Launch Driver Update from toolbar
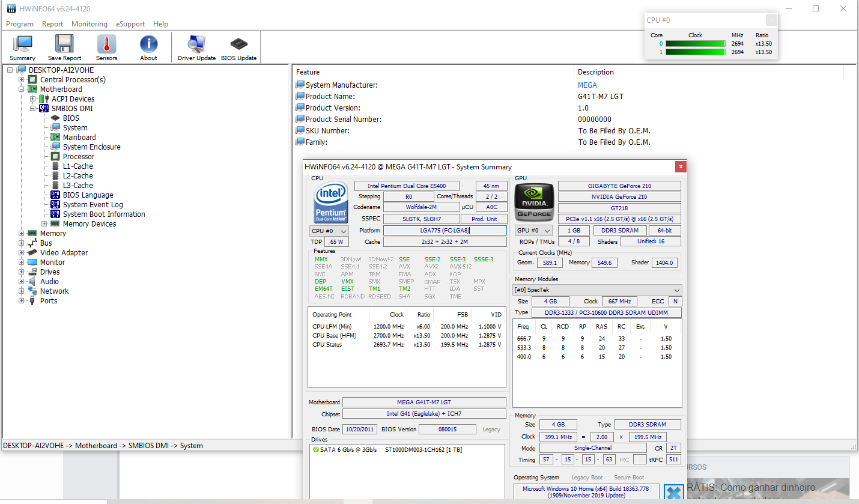859x504 pixels. click(x=196, y=47)
